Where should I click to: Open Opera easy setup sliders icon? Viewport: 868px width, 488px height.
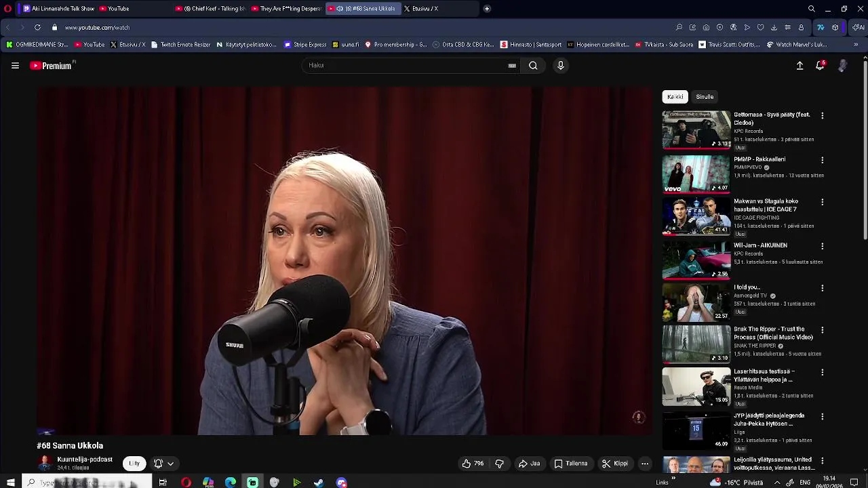tap(787, 27)
